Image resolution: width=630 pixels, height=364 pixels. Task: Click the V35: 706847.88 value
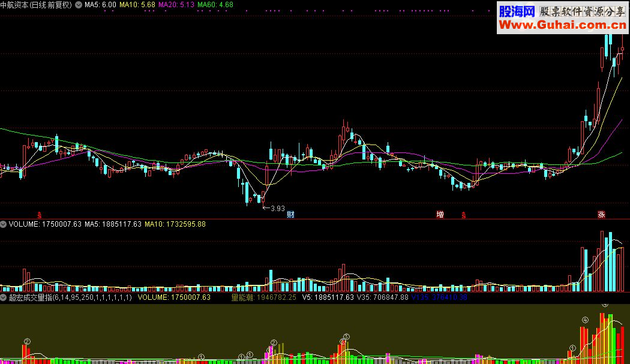(x=383, y=297)
